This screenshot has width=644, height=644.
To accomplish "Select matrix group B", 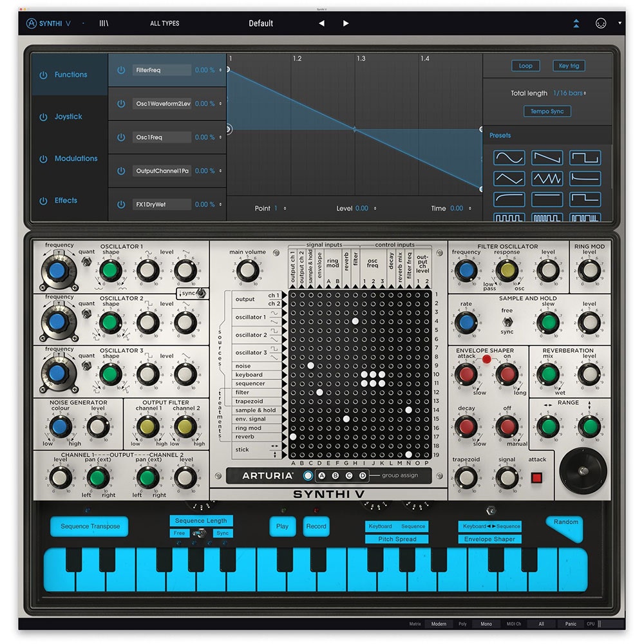I will pyautogui.click(x=335, y=476).
